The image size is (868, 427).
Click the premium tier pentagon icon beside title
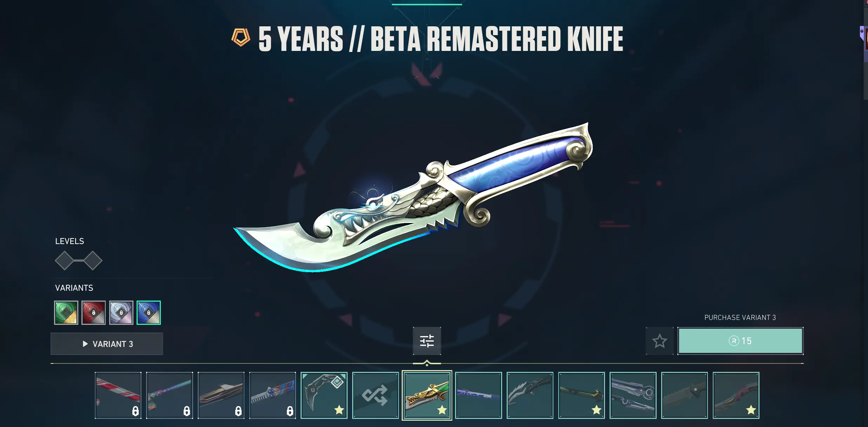tap(241, 37)
